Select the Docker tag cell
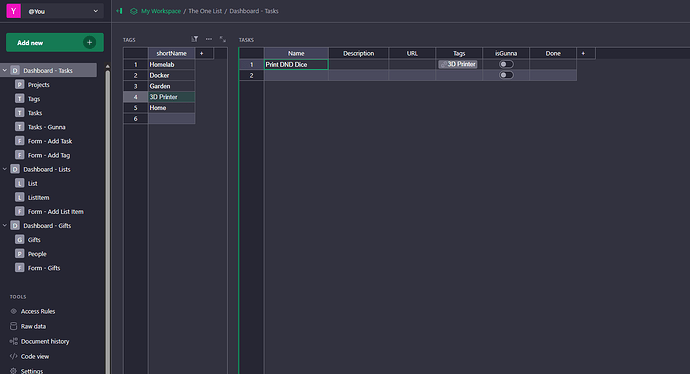 pyautogui.click(x=172, y=75)
